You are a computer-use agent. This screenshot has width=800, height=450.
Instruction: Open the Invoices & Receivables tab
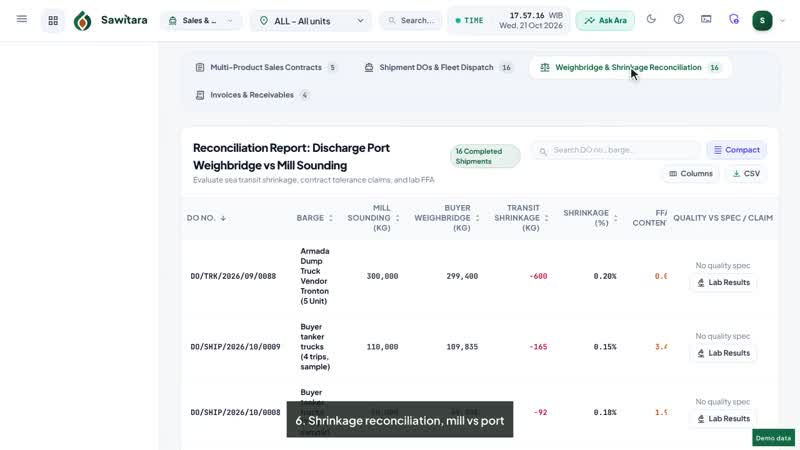[252, 95]
